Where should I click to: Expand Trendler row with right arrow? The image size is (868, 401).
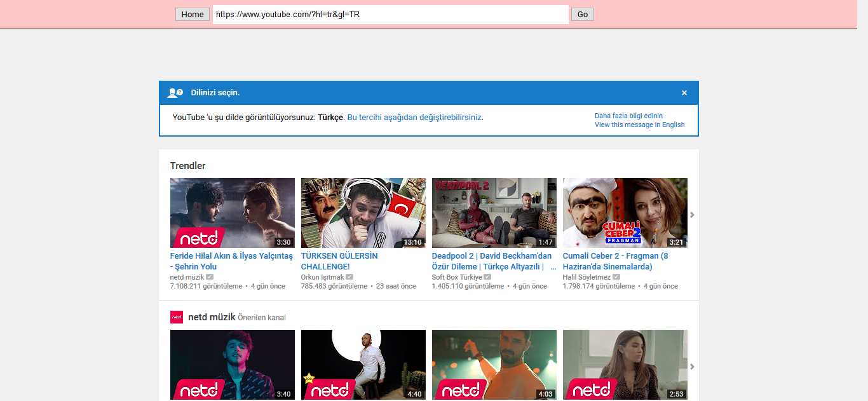pos(692,215)
